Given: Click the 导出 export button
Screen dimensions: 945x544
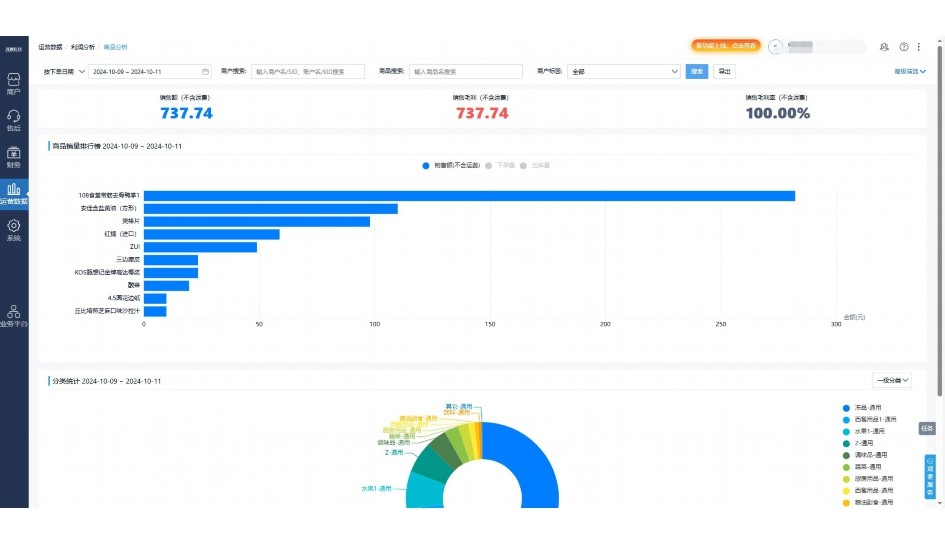Looking at the screenshot, I should coord(724,72).
